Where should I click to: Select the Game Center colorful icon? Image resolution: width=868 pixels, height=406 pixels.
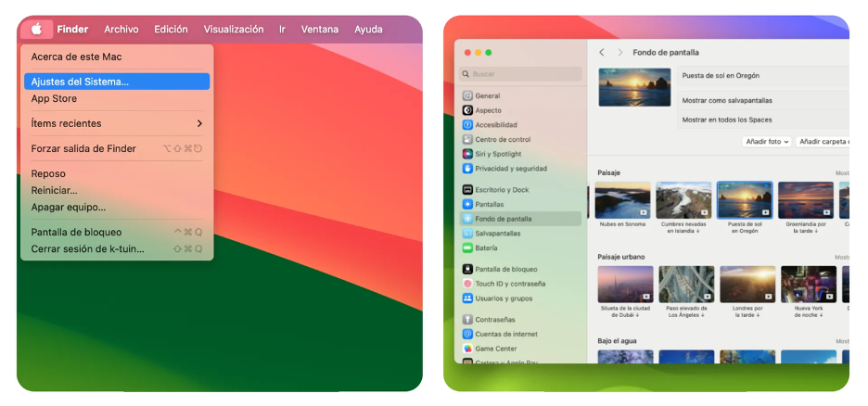[467, 349]
